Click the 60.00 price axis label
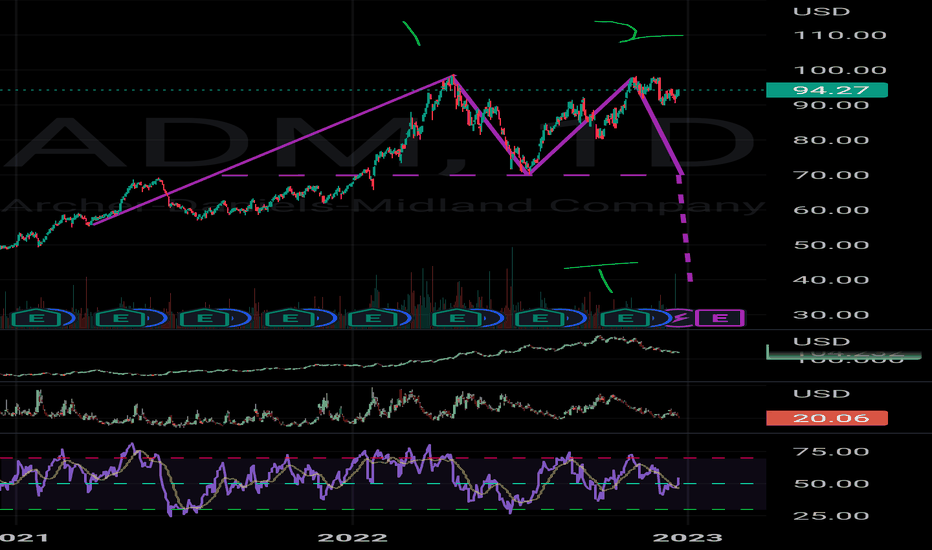Viewport: 932px width, 550px height. point(831,210)
